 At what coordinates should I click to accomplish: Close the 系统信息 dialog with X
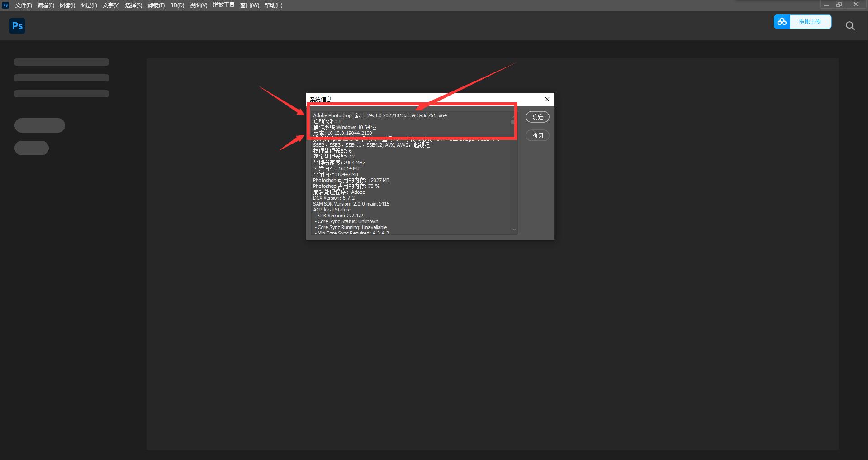547,99
